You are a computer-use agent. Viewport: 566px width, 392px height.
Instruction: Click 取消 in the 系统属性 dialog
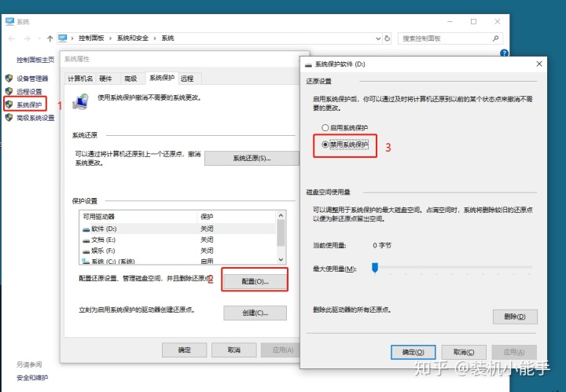(x=234, y=350)
